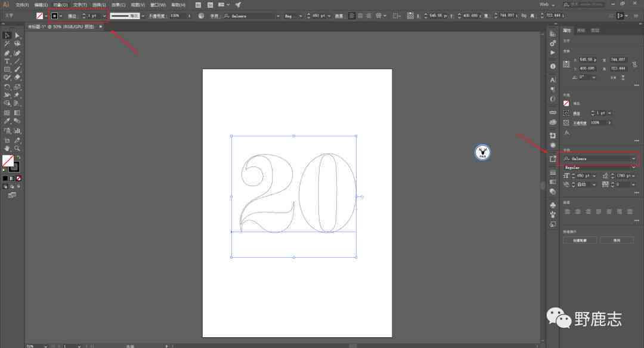Select the Paintbrush tool
The image size is (644, 348).
click(17, 69)
